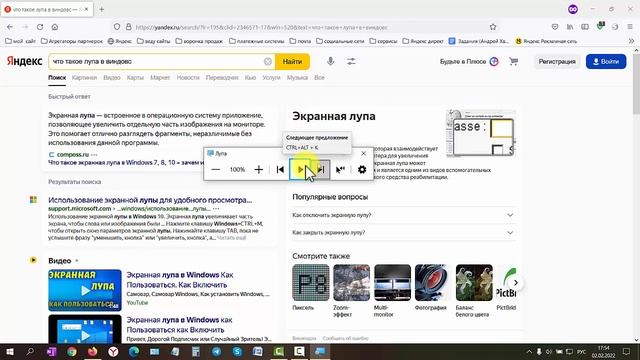
Task: Open Яндекс директ bookmark folder
Action: (x=423, y=41)
